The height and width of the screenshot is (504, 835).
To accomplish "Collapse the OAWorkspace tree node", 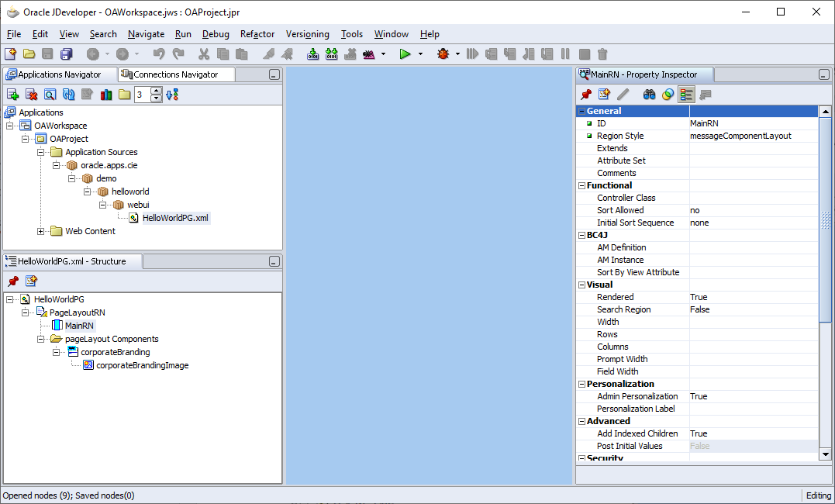I will pos(9,126).
